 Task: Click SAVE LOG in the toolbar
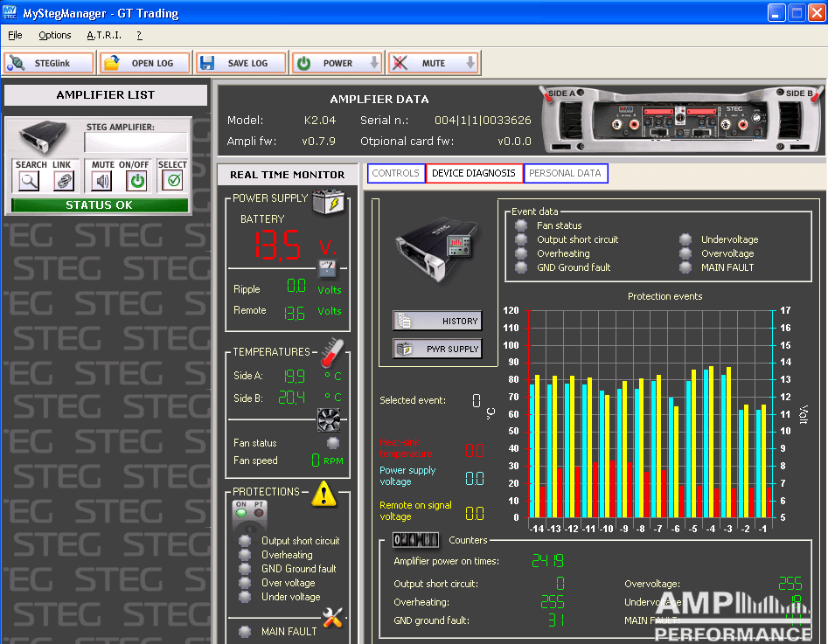(x=240, y=63)
